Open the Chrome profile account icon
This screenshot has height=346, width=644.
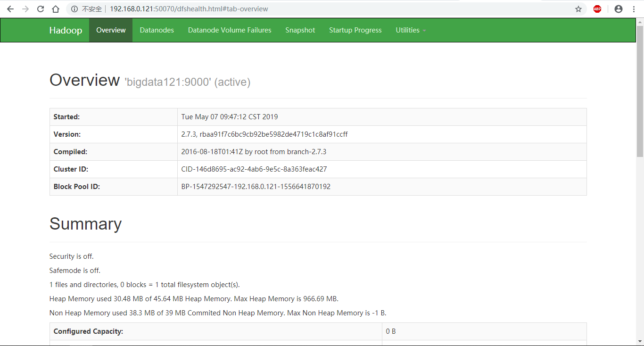[619, 9]
